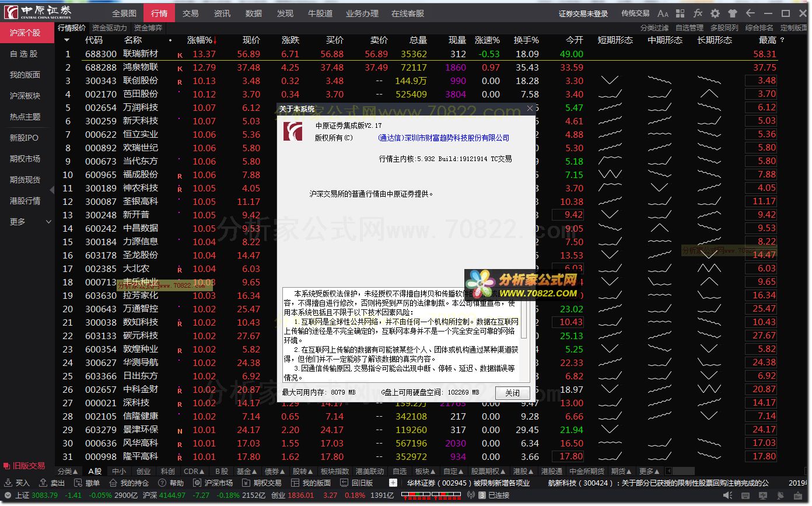Sort by 涨幅% column header
This screenshot has width=812, height=506.
coord(202,40)
